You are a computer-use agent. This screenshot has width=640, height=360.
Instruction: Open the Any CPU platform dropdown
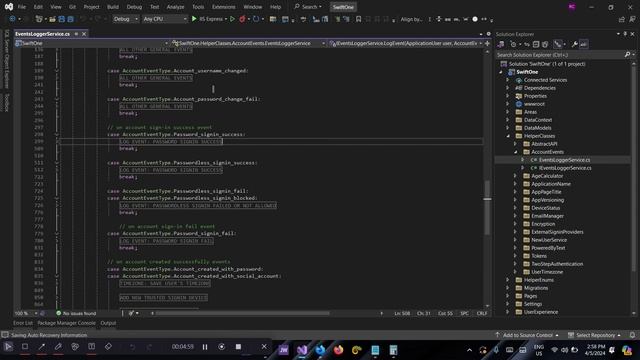point(165,19)
